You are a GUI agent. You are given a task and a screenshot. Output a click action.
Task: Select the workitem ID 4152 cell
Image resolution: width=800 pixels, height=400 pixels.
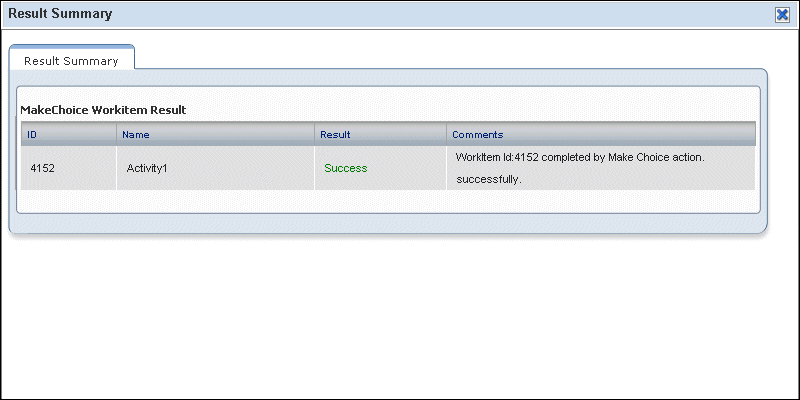69,168
